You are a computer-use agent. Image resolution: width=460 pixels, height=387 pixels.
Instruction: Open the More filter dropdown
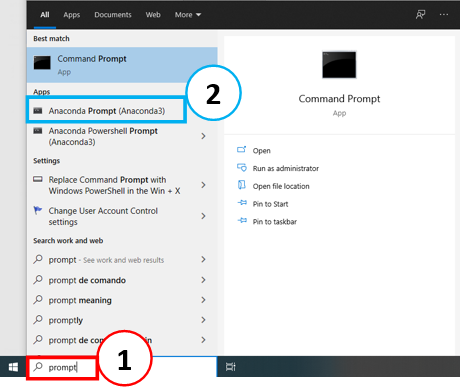pos(188,15)
